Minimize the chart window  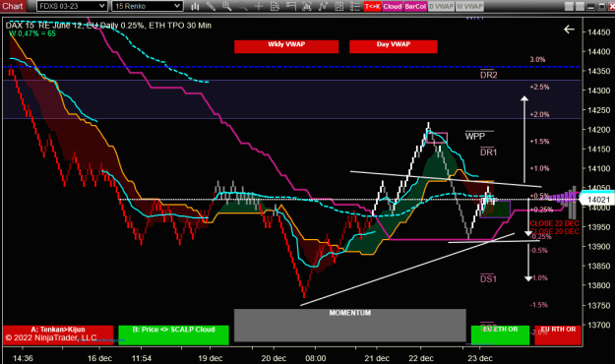pos(591,6)
